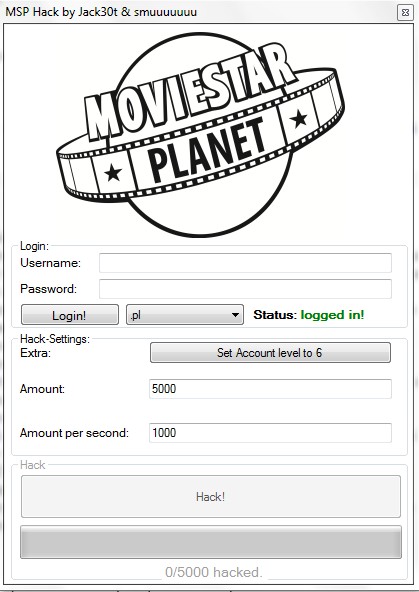Expand the dropdown arrow next to .pl
419x592 pixels.
pos(235,315)
